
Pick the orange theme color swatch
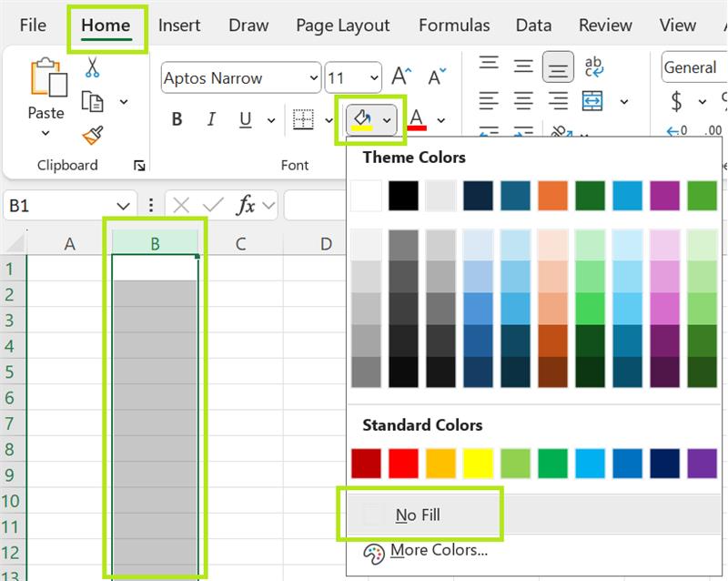point(552,196)
